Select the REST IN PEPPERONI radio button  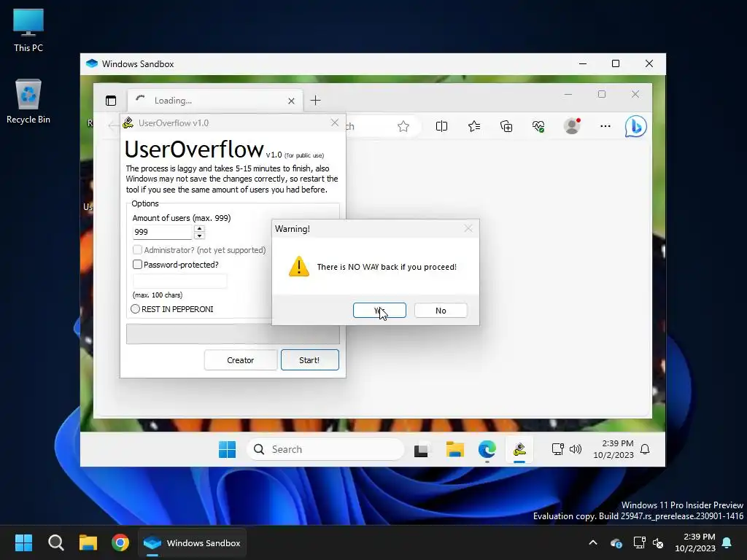coord(135,309)
